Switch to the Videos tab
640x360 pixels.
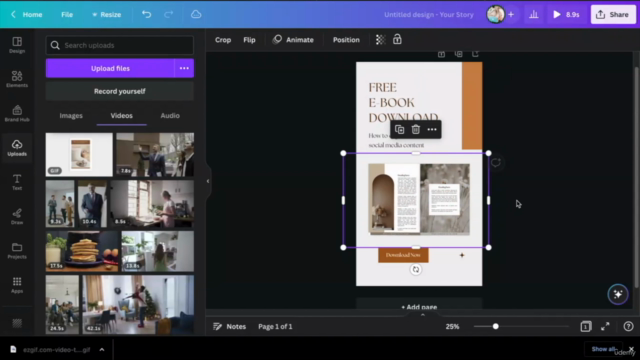tap(122, 116)
